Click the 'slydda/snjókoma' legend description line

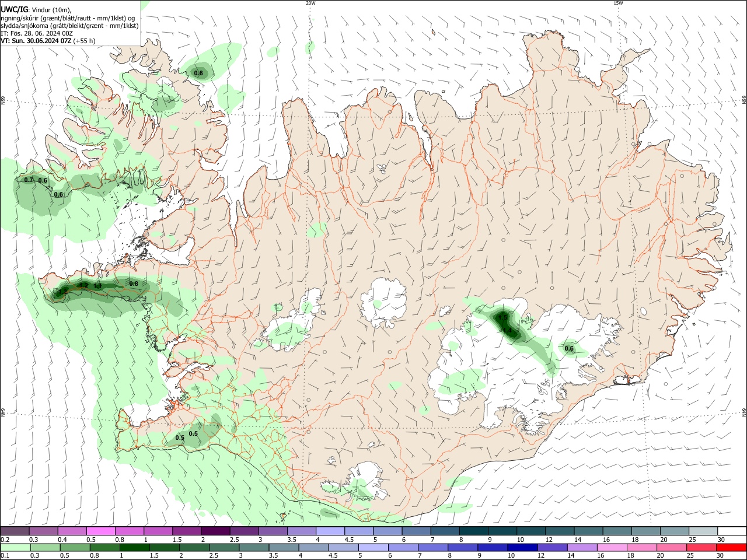pyautogui.click(x=69, y=26)
